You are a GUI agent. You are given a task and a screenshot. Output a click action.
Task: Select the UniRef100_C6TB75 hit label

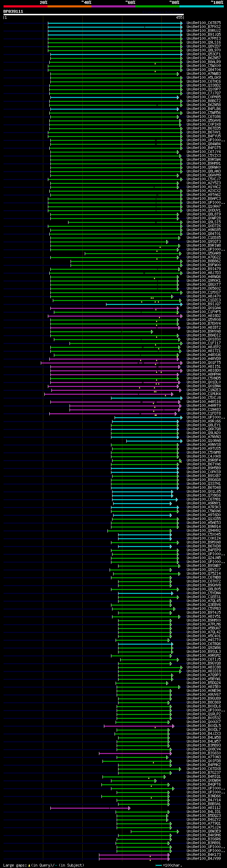(204, 23)
